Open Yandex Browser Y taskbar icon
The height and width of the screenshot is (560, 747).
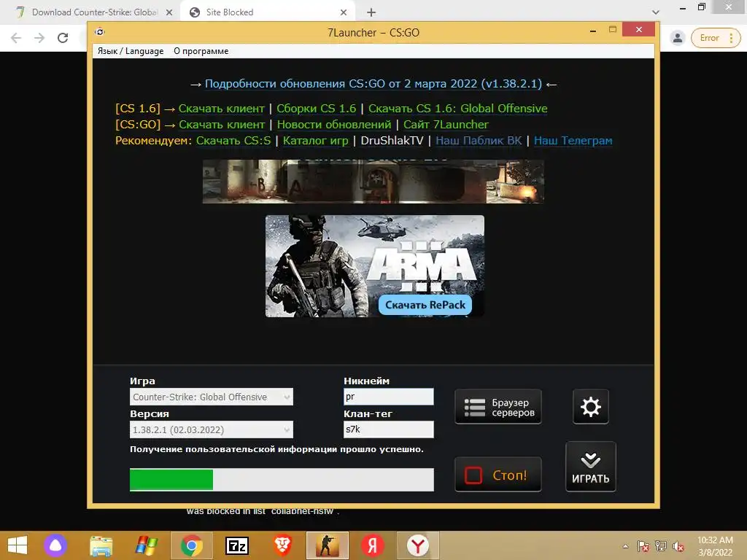418,545
